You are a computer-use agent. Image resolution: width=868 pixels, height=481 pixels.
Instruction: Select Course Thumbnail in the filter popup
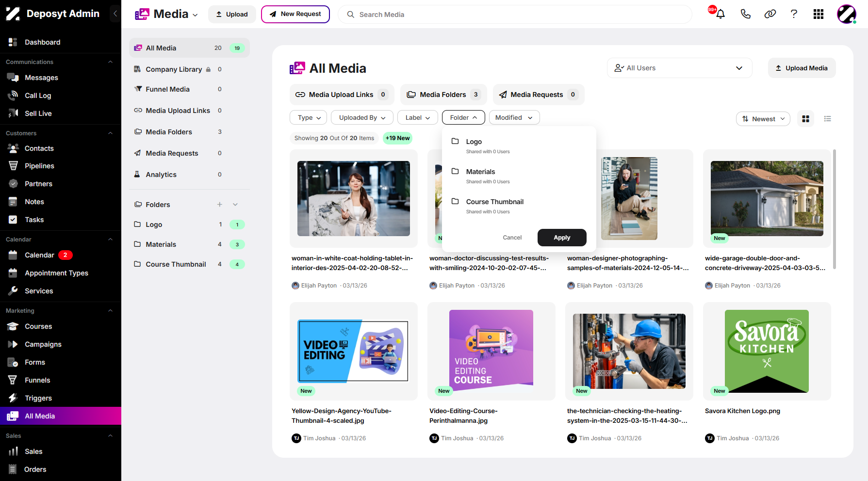click(519, 206)
